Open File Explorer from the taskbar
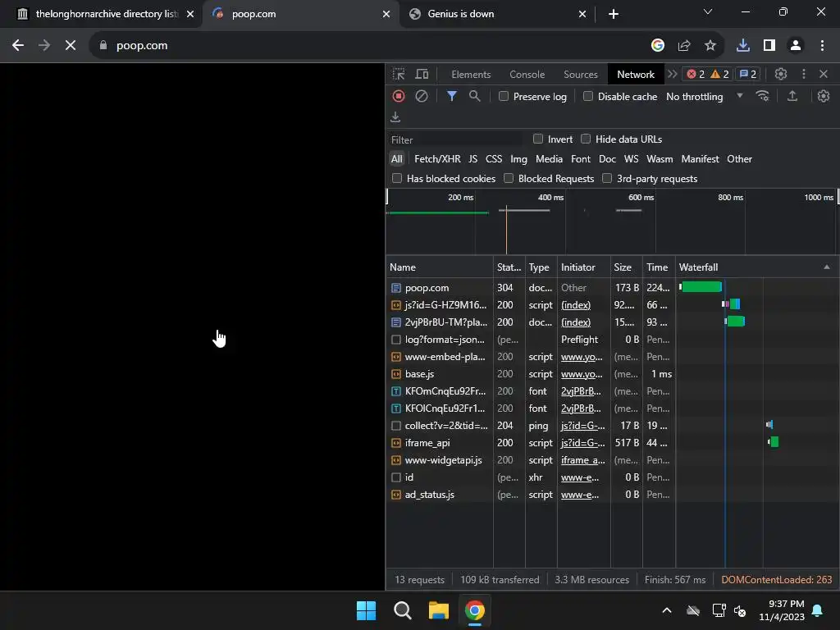This screenshot has width=840, height=630. [438, 610]
